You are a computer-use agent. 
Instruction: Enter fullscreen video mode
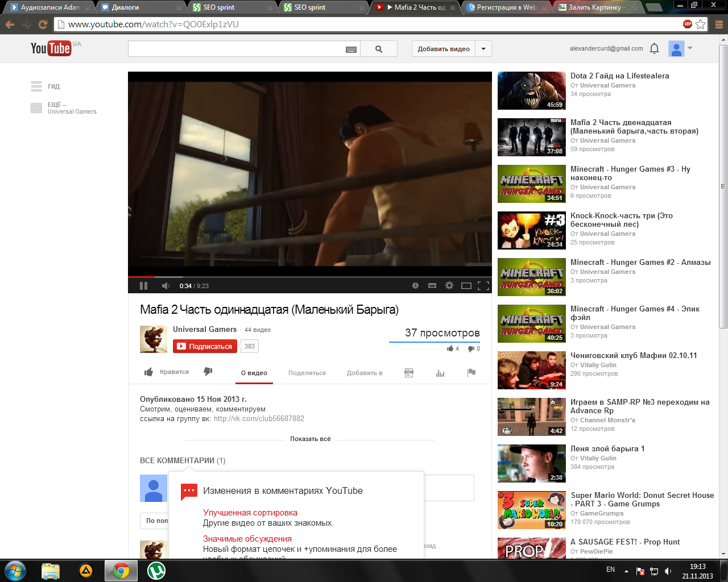click(x=483, y=286)
